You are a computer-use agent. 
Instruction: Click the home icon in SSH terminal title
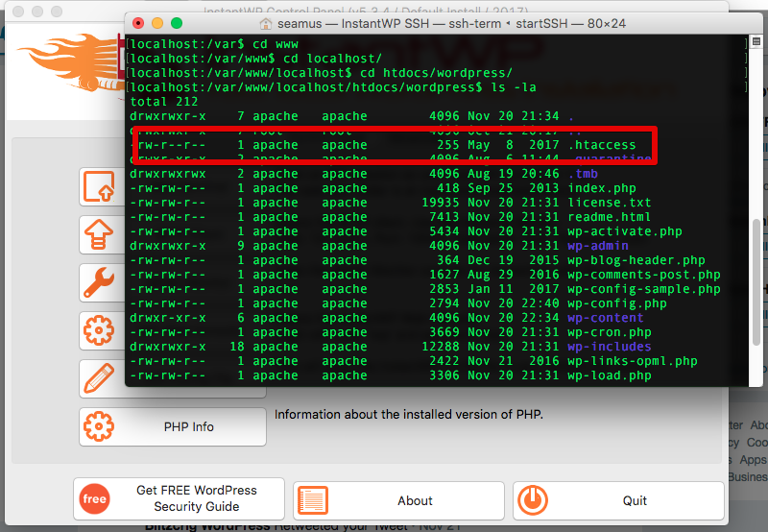[x=266, y=23]
